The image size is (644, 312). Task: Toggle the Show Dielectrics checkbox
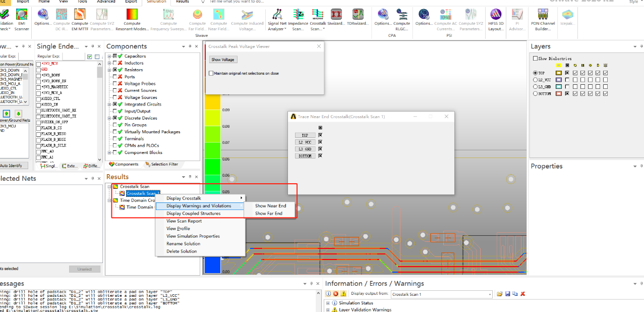click(x=536, y=59)
